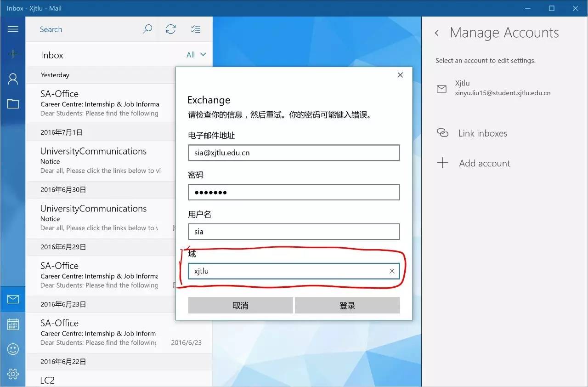Click the Link inboxes chain icon
Screen dimensions: 588x387
(x=442, y=133)
